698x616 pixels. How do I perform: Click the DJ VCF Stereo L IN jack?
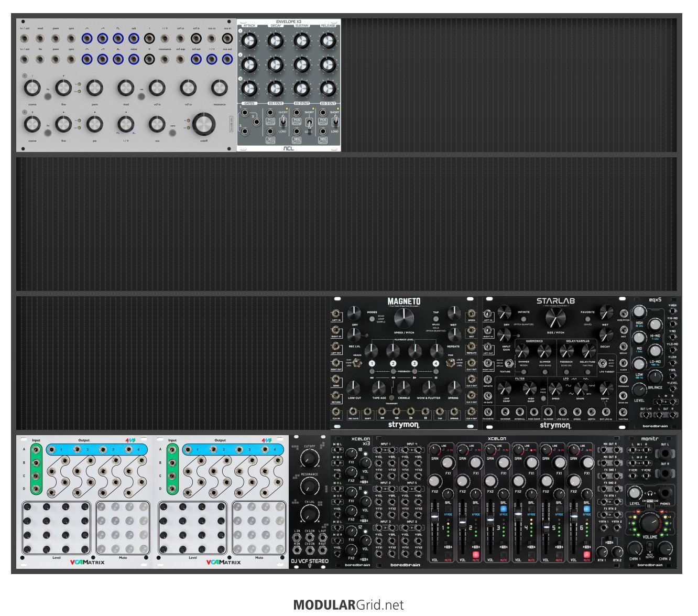297,537
